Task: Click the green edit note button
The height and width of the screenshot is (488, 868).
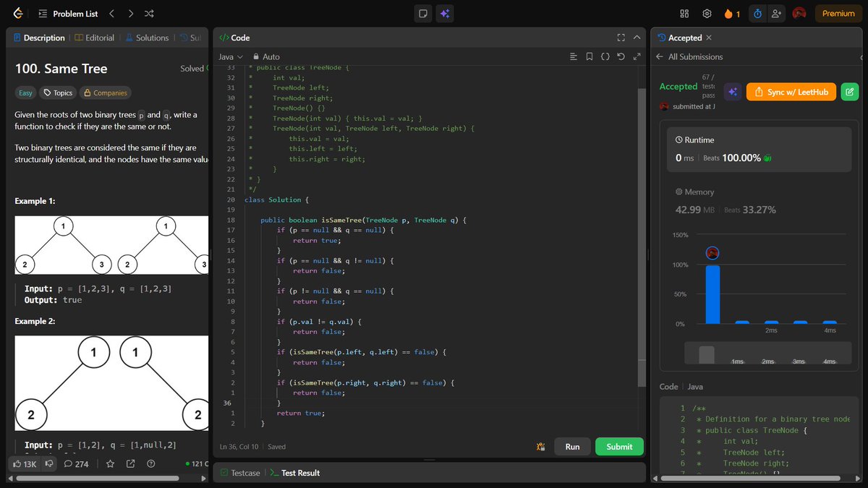Action: [x=850, y=92]
